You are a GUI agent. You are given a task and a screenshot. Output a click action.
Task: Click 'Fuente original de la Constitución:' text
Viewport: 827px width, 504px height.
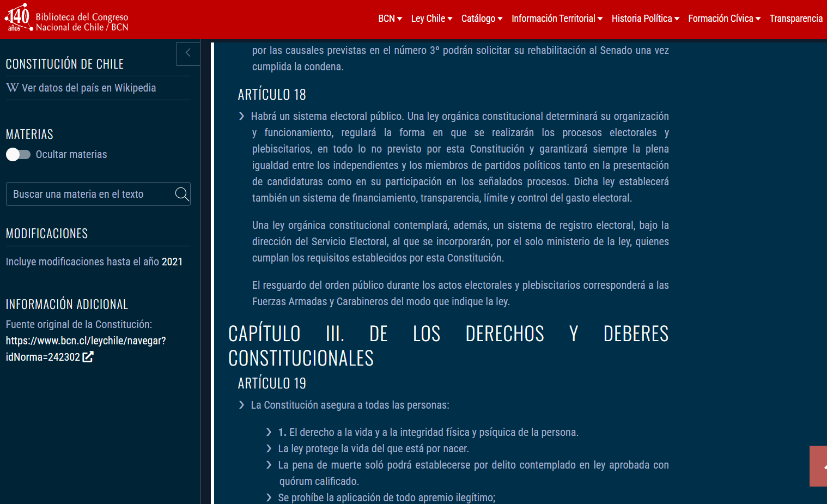pos(79,324)
